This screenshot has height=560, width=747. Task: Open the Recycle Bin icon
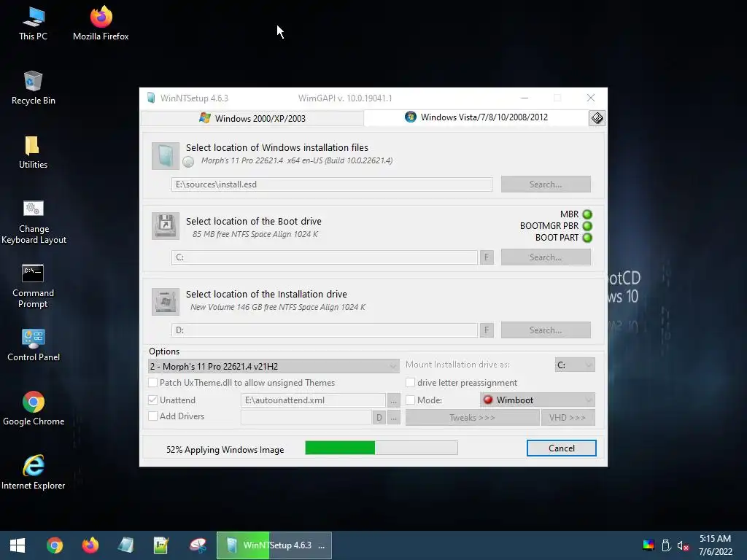click(33, 88)
